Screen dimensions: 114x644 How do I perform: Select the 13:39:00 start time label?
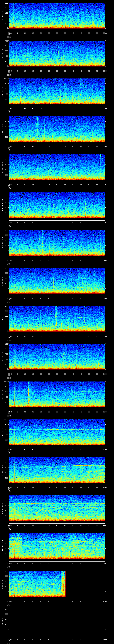click(x=9, y=601)
